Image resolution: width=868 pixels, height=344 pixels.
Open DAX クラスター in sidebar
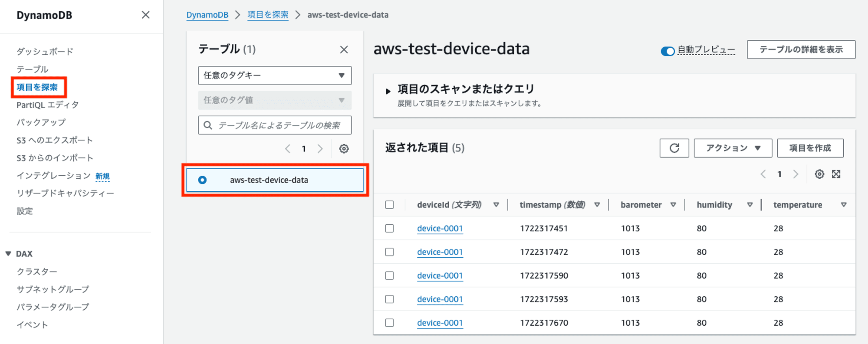point(37,272)
